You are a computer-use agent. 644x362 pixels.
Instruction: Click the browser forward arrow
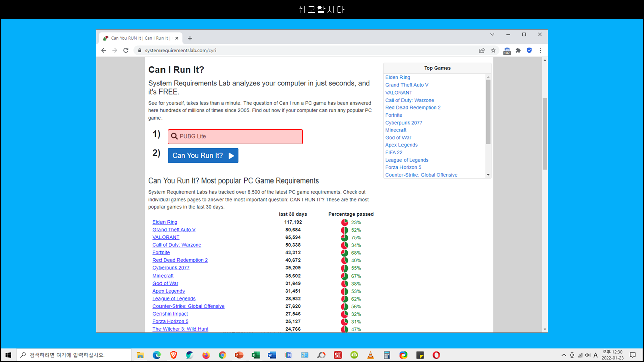(x=115, y=50)
